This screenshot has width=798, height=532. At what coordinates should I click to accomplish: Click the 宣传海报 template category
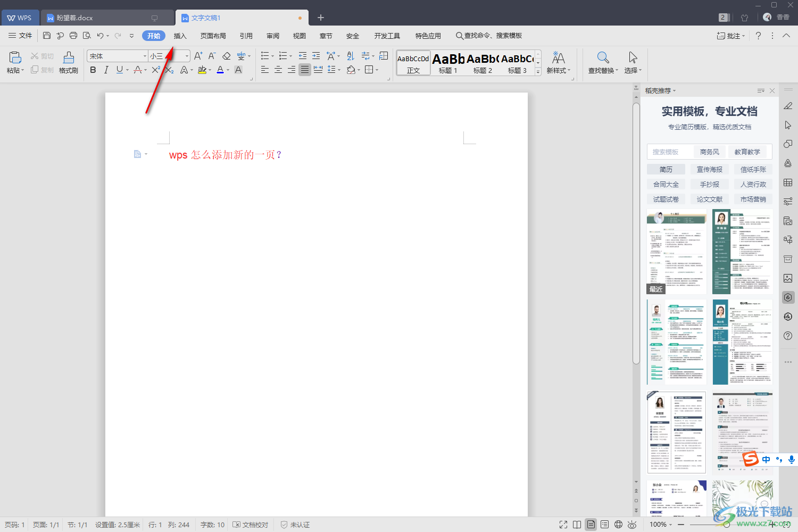[x=710, y=169]
